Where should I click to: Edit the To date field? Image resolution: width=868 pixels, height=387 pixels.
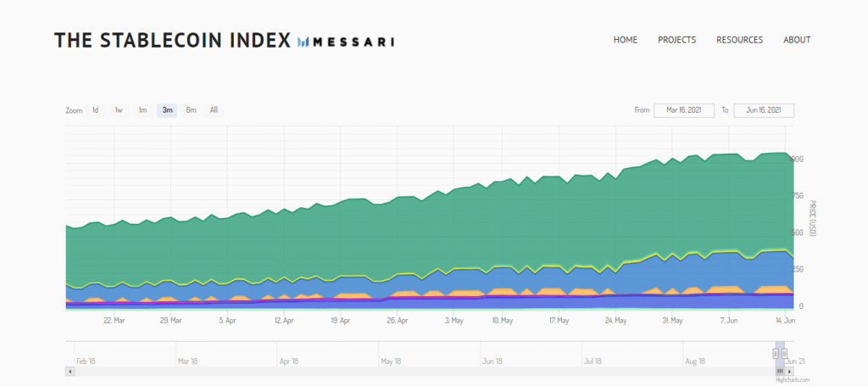coord(764,110)
